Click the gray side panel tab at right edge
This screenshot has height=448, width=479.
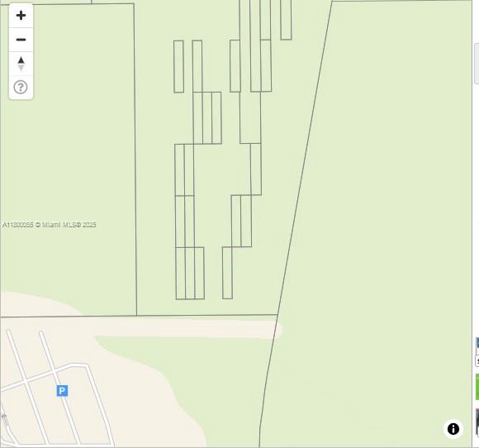click(477, 64)
